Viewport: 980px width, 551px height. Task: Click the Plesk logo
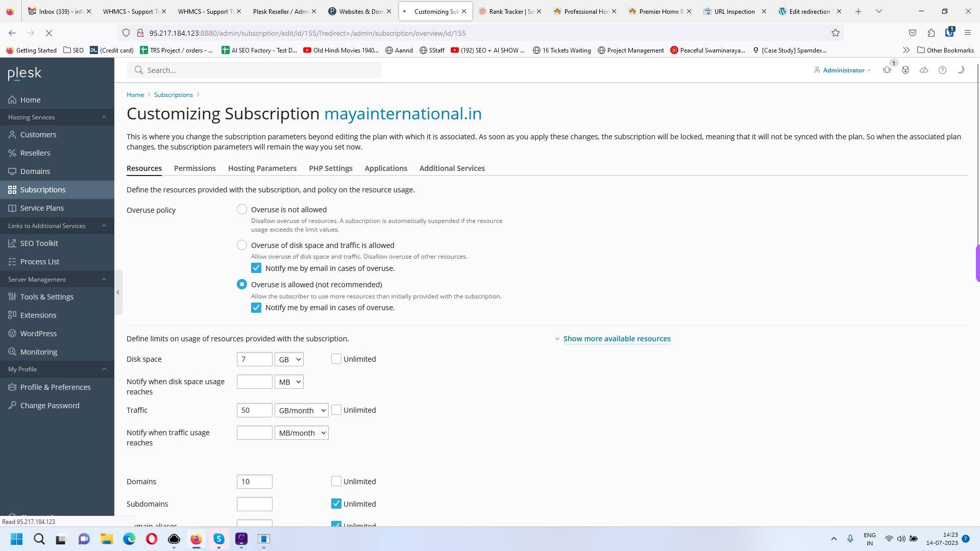[x=24, y=73]
